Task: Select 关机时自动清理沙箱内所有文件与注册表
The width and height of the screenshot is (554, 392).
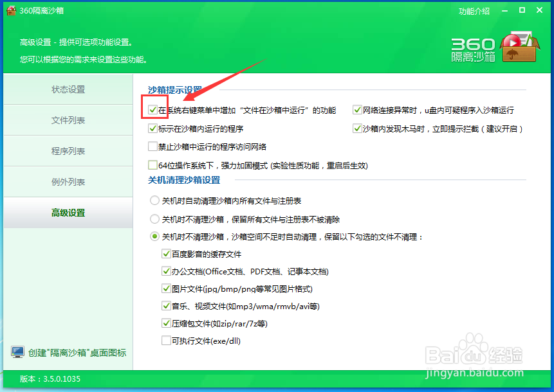Action: pyautogui.click(x=154, y=200)
